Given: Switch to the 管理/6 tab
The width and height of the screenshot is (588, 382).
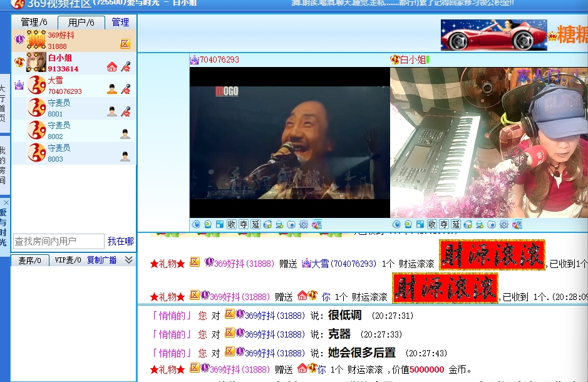Looking at the screenshot, I should pyautogui.click(x=34, y=22).
